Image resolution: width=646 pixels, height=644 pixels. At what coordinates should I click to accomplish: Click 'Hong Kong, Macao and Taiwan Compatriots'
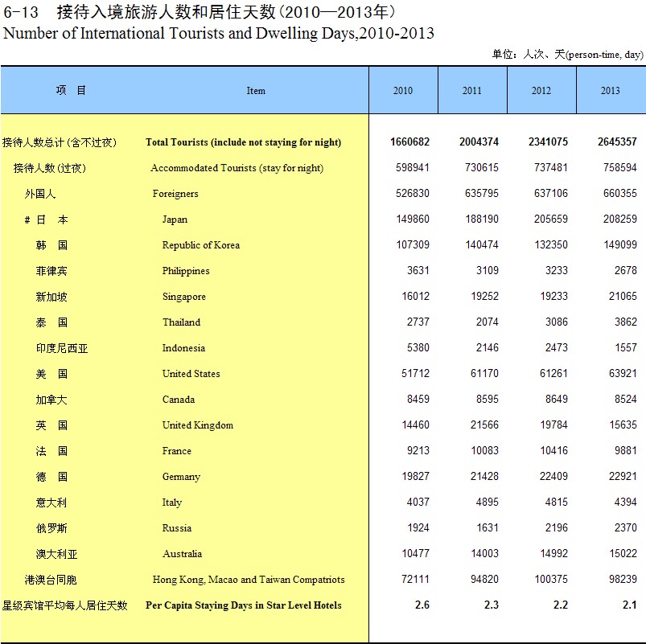click(249, 580)
